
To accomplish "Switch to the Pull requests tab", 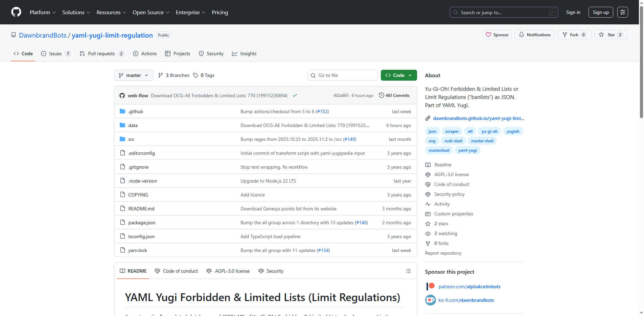I will (x=102, y=54).
